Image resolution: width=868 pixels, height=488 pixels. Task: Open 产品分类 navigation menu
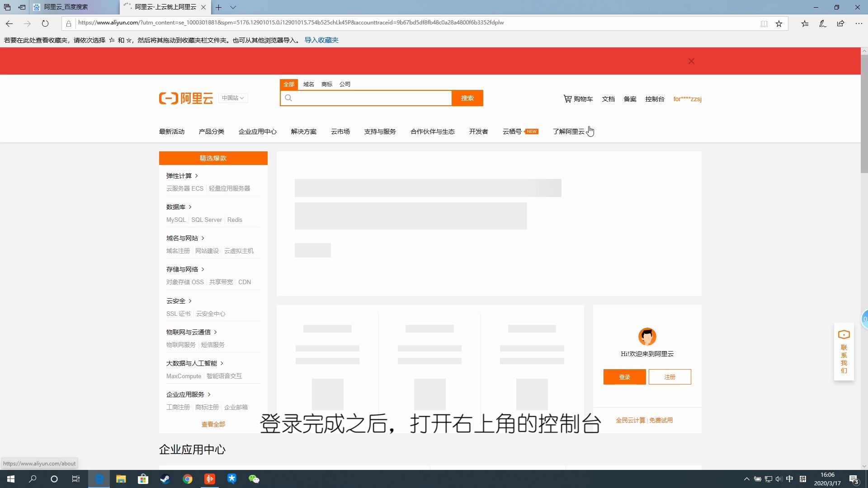point(211,131)
